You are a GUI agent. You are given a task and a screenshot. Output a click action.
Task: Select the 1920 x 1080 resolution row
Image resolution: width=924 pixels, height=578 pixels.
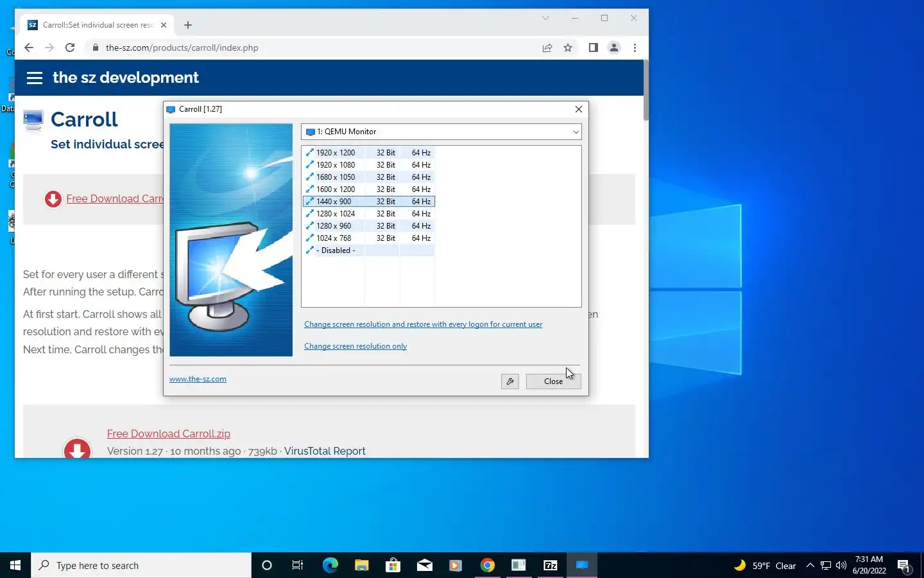tap(368, 165)
